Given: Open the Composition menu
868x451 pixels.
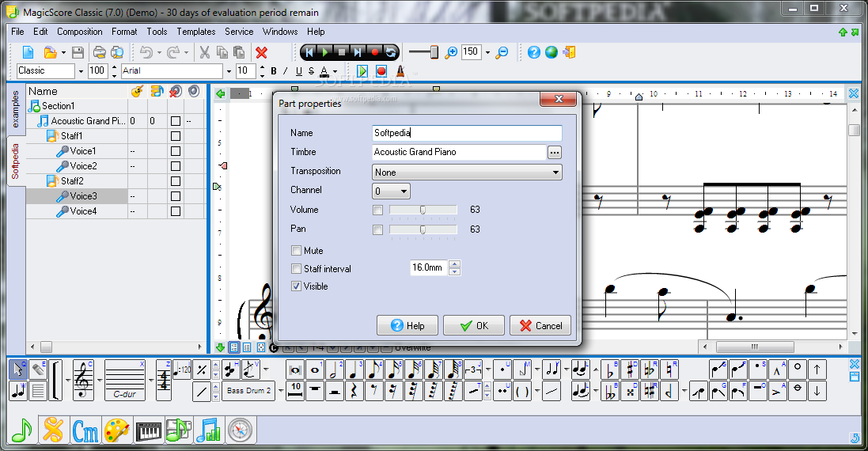Looking at the screenshot, I should [x=80, y=32].
